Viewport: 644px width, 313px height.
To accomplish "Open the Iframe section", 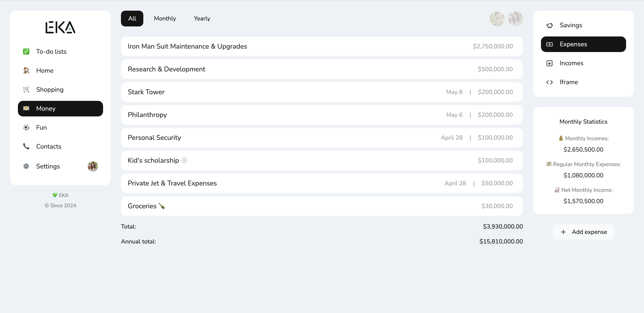I will pos(583,82).
